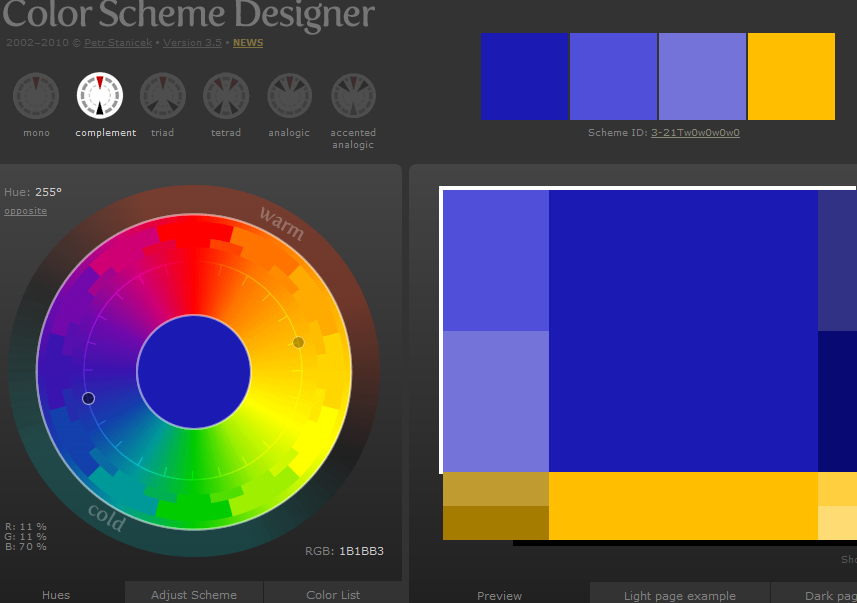Screen dimensions: 857x603
Task: Visit the Petr Stanicek author link
Action: pyautogui.click(x=117, y=43)
